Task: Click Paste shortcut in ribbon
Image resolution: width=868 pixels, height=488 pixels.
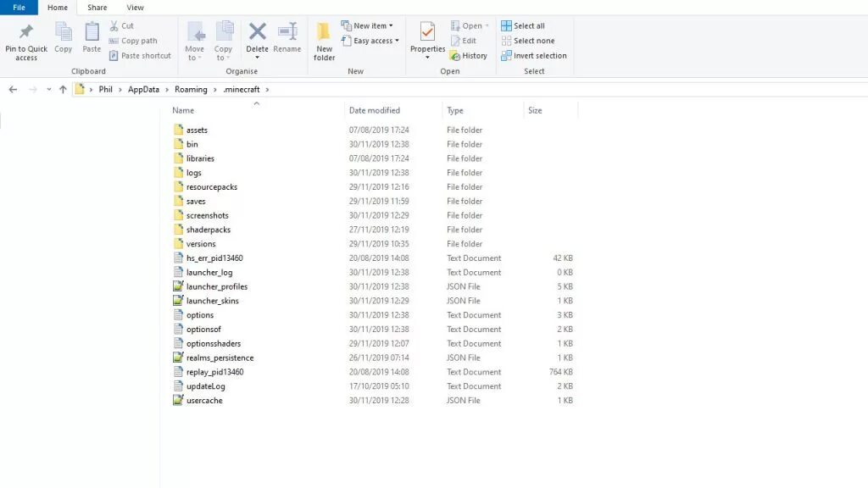Action: 140,55
